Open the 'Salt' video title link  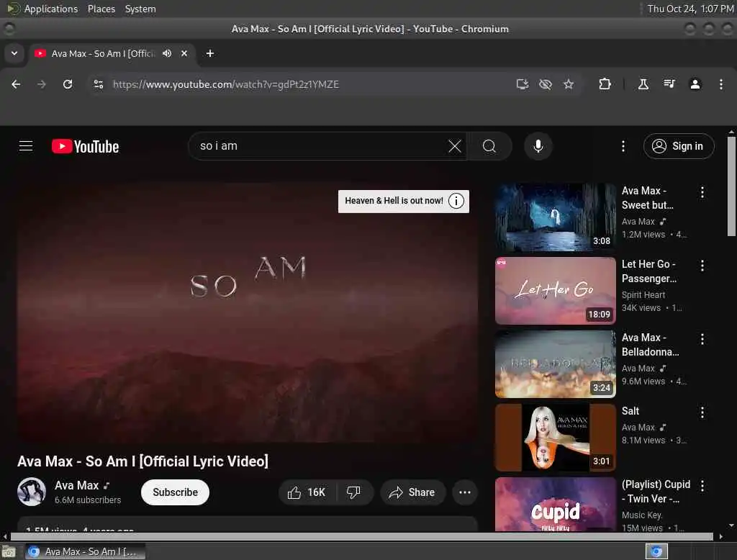[x=630, y=411]
